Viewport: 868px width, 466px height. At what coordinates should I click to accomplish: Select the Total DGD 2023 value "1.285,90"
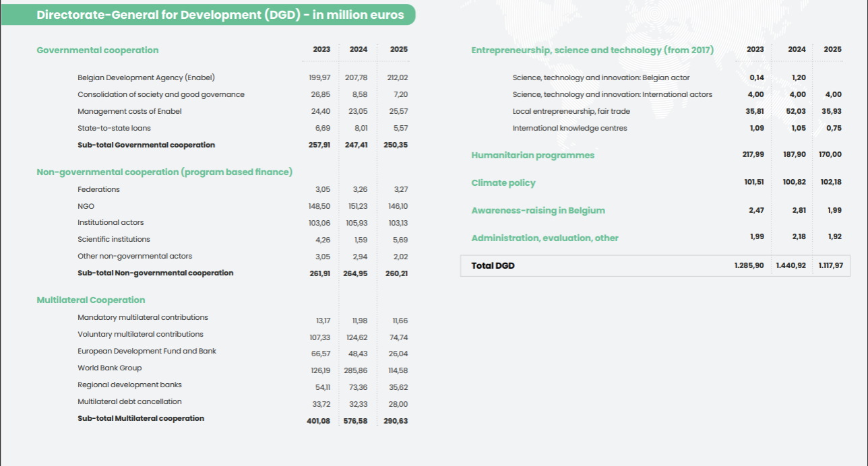pyautogui.click(x=749, y=265)
